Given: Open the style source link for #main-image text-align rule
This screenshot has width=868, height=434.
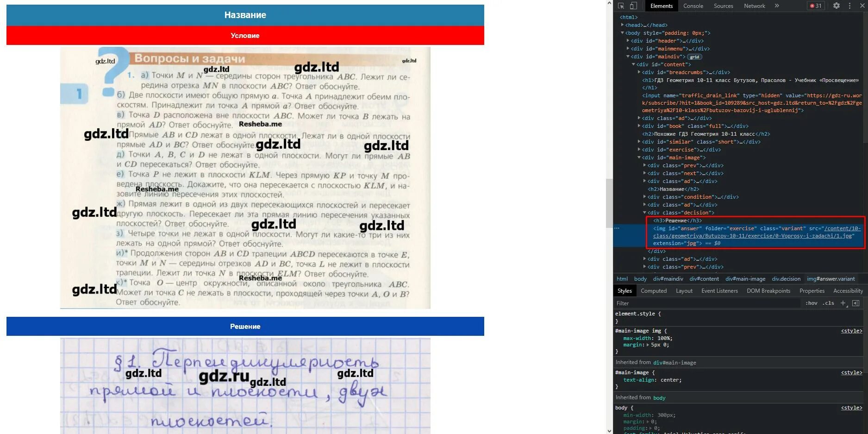Looking at the screenshot, I should pos(851,373).
